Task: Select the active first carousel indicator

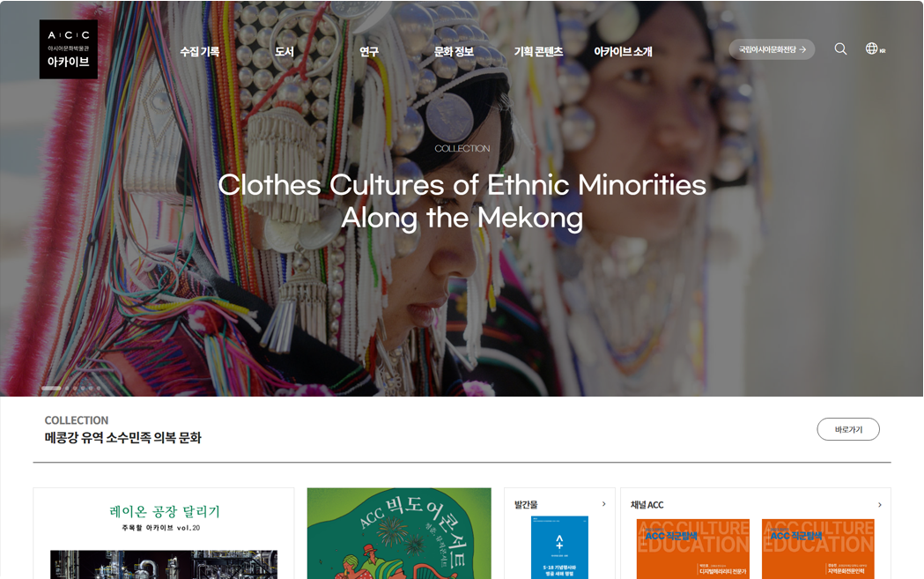Action: click(51, 388)
